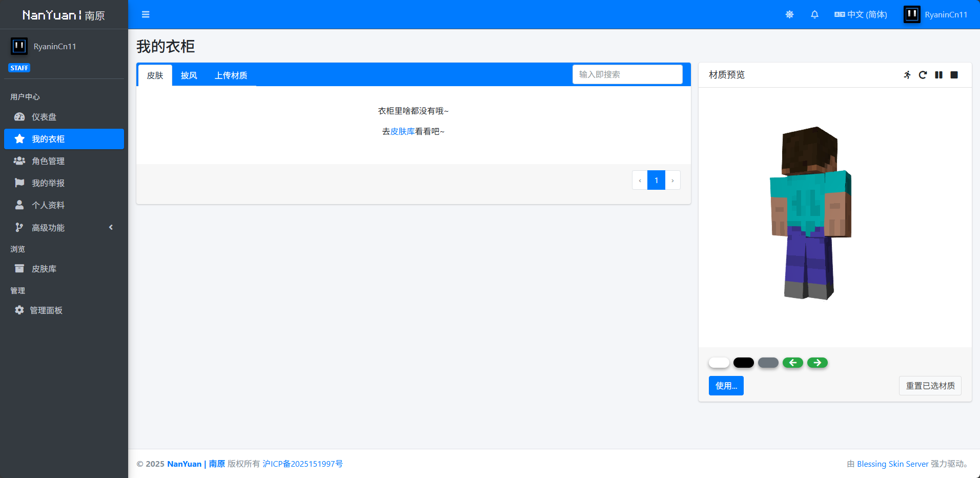
Task: Click the dark mode theme icon
Action: [x=789, y=14]
